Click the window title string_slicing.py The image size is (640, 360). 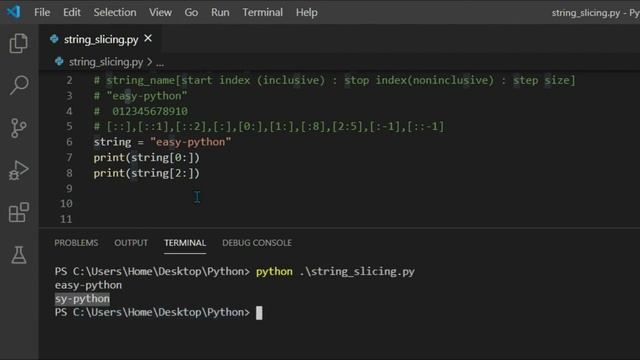[586, 13]
